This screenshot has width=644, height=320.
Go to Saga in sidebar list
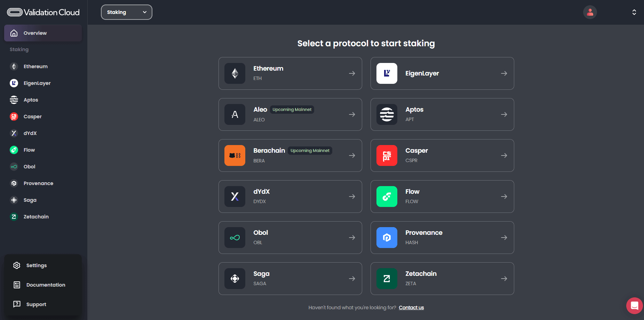coord(30,200)
